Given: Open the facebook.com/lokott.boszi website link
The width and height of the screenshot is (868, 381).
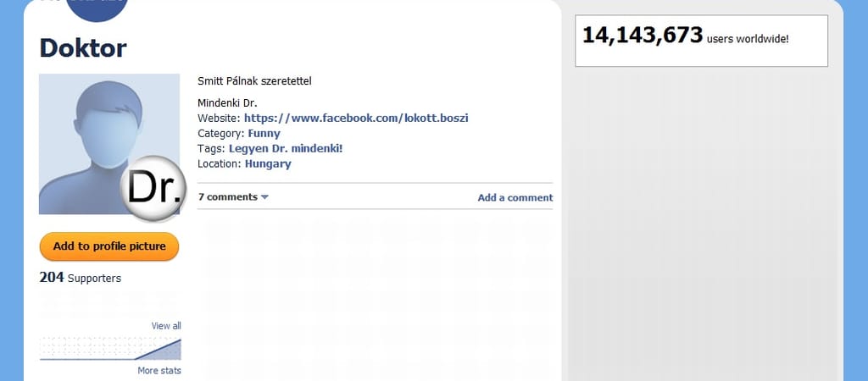Looking at the screenshot, I should 356,119.
